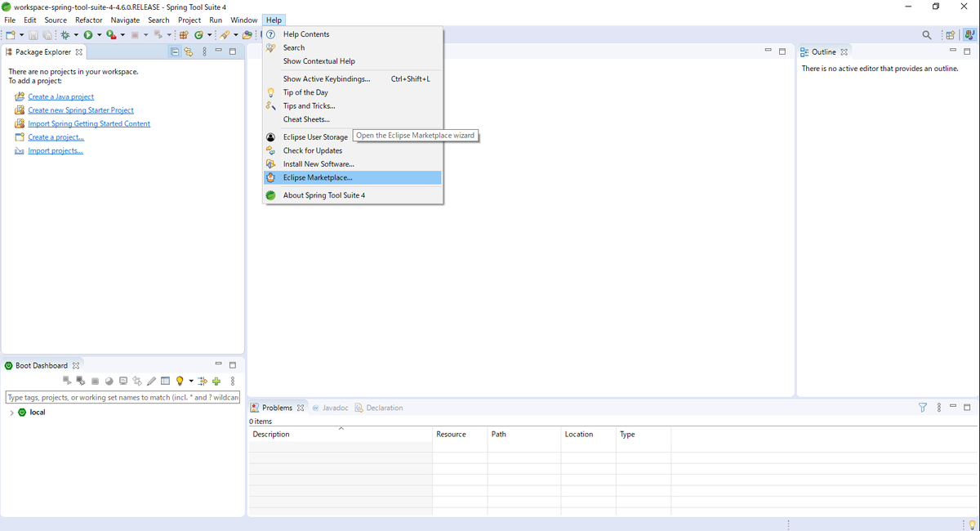Screen dimensions: 980x531
Task: Click the filter funnel icon in Problems view
Action: [x=923, y=408]
